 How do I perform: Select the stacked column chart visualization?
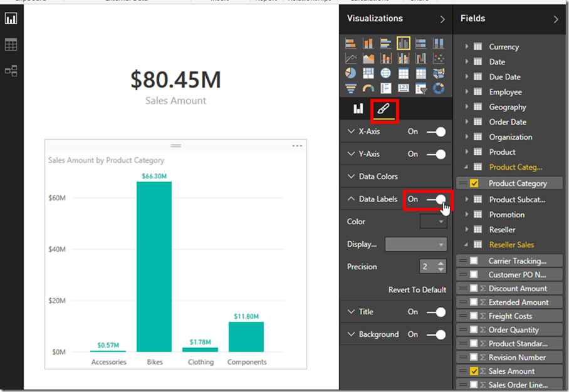click(368, 43)
